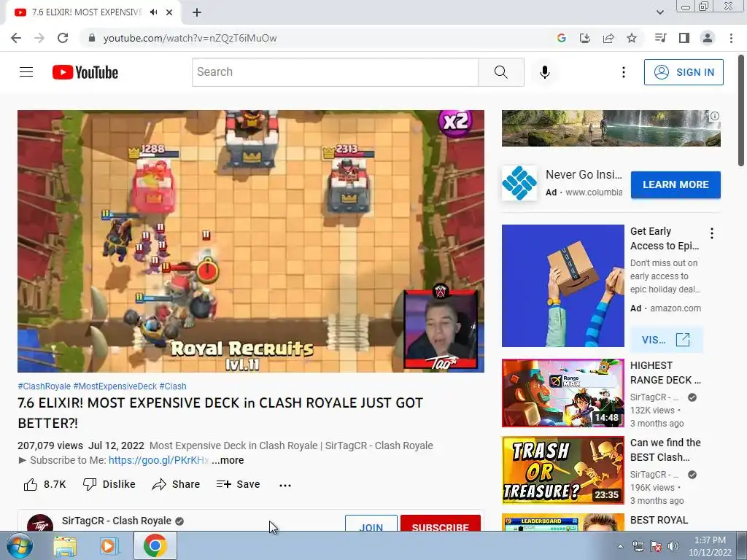747x560 pixels.
Task: Focus the YouTube search field
Action: click(336, 72)
